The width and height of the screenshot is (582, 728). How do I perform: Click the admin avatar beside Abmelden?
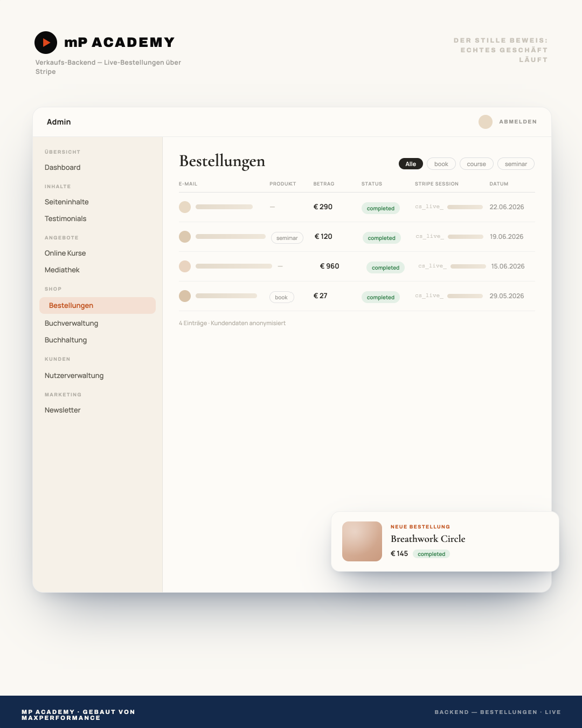tap(486, 122)
